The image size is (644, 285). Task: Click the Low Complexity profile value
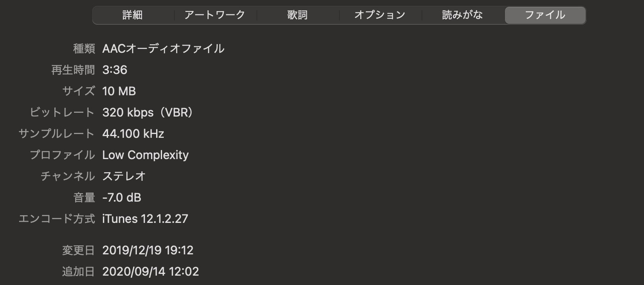(x=145, y=155)
